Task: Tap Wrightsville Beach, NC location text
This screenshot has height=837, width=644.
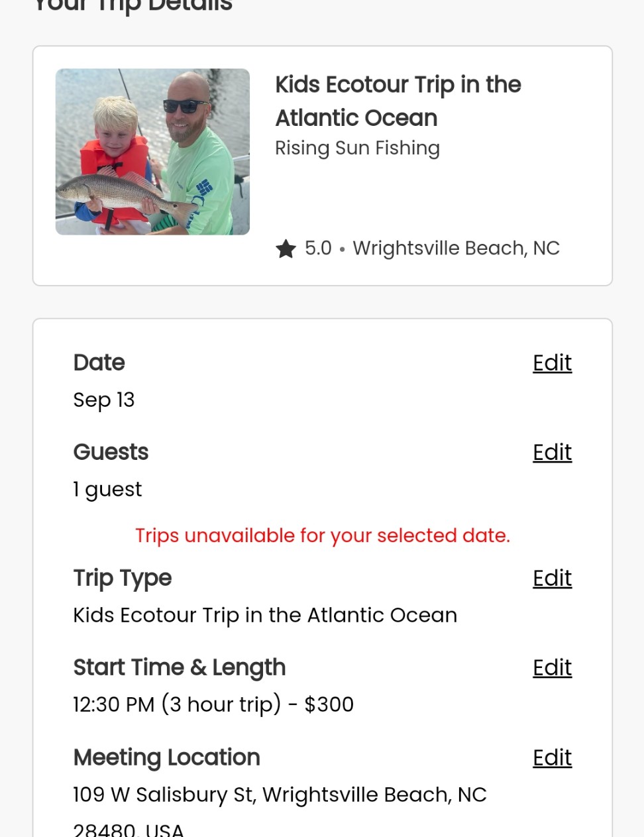Action: click(456, 248)
